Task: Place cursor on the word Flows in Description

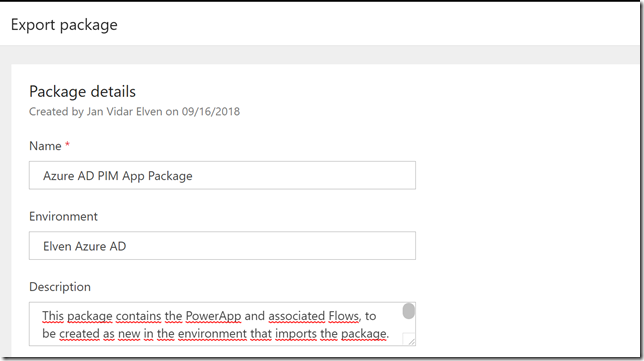Action: click(344, 316)
